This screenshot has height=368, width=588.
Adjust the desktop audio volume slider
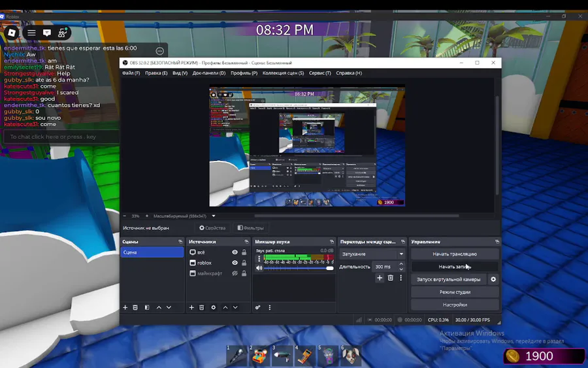click(x=299, y=268)
